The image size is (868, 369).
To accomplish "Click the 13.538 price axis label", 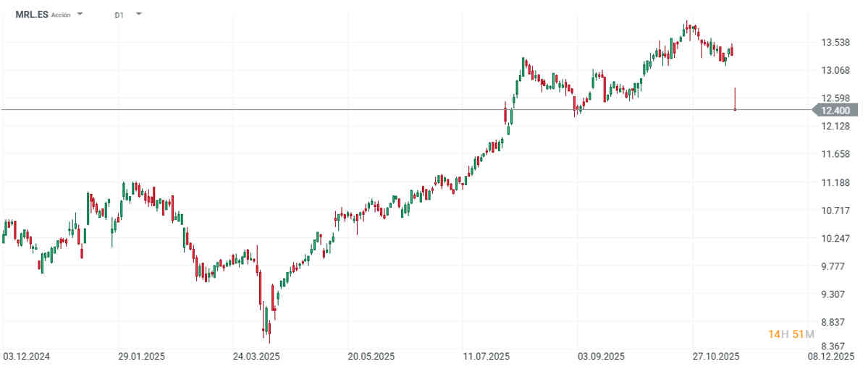I will 835,43.
